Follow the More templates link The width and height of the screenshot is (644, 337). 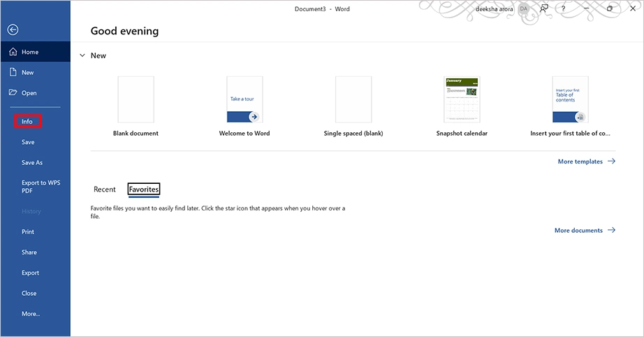(x=587, y=162)
